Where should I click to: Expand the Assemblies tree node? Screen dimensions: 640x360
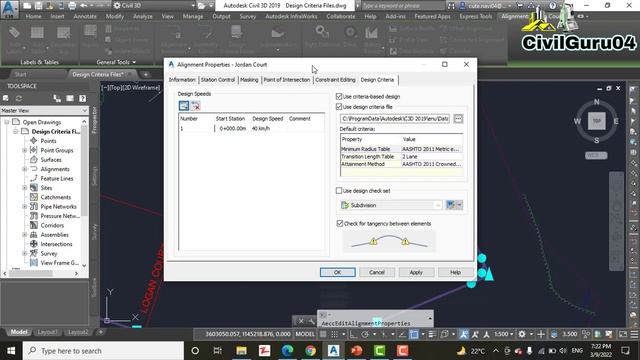coord(24,235)
